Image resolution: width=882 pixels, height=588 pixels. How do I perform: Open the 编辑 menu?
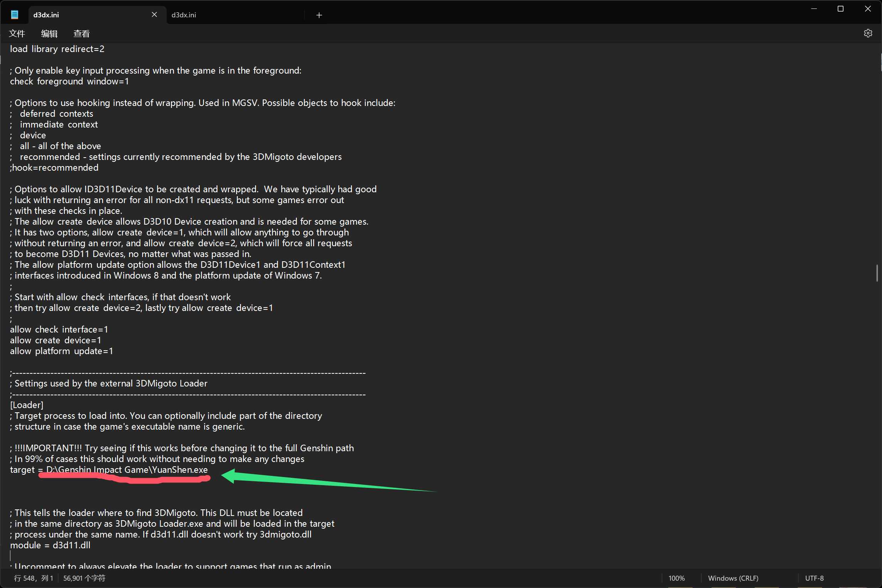49,34
